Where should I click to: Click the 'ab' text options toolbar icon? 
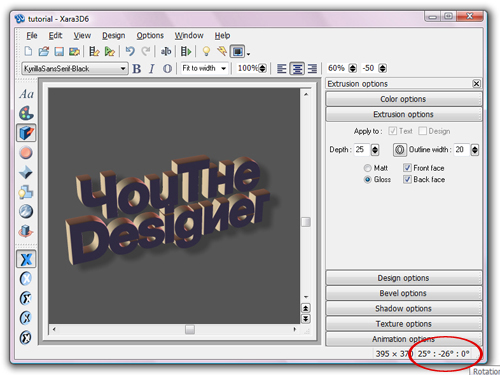(x=166, y=51)
